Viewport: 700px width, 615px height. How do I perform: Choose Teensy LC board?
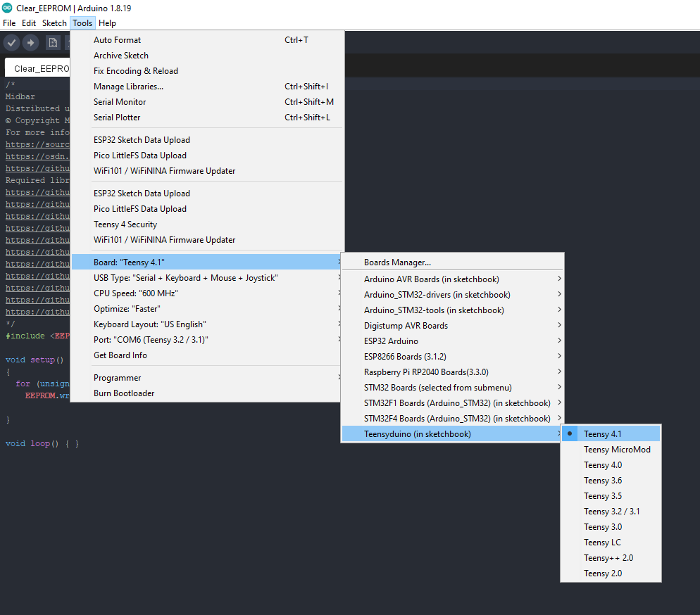[x=611, y=543]
